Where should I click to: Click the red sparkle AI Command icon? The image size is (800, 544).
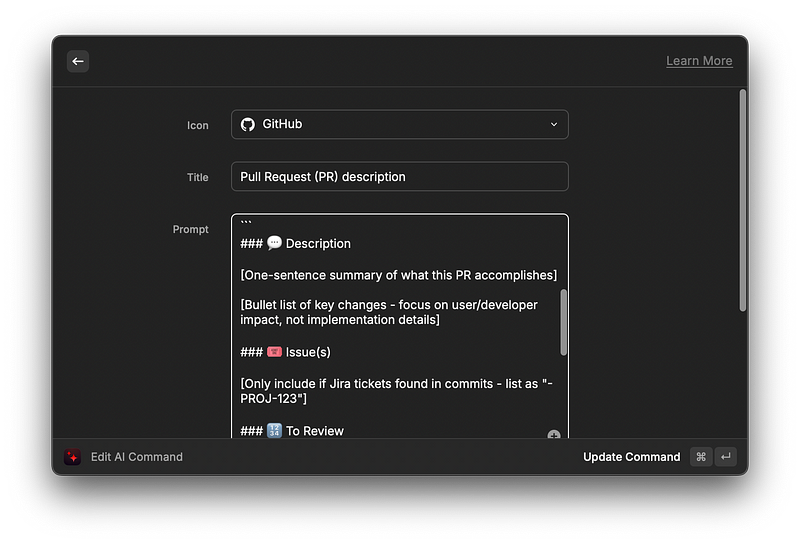pos(72,457)
